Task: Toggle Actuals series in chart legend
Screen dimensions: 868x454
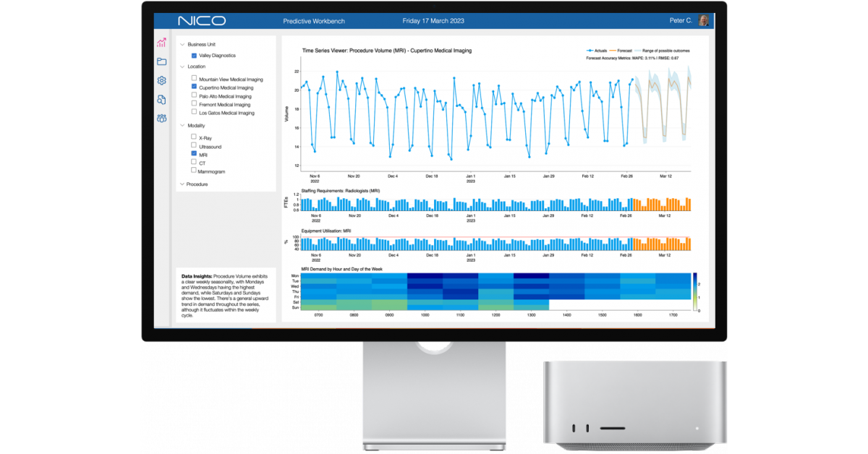Action: [x=596, y=51]
